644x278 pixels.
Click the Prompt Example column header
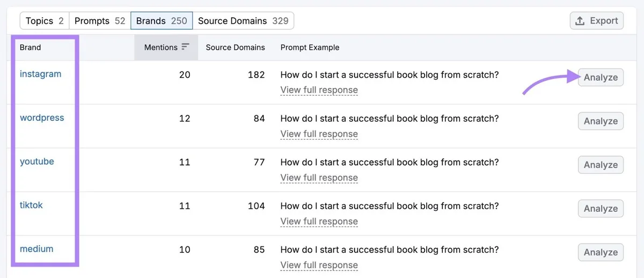(310, 47)
